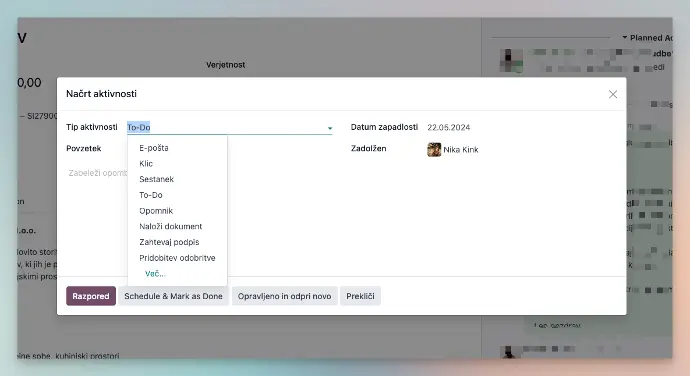Viewport: 690px width, 376px height.
Task: Open the Več... link in dropdown
Action: pos(155,274)
